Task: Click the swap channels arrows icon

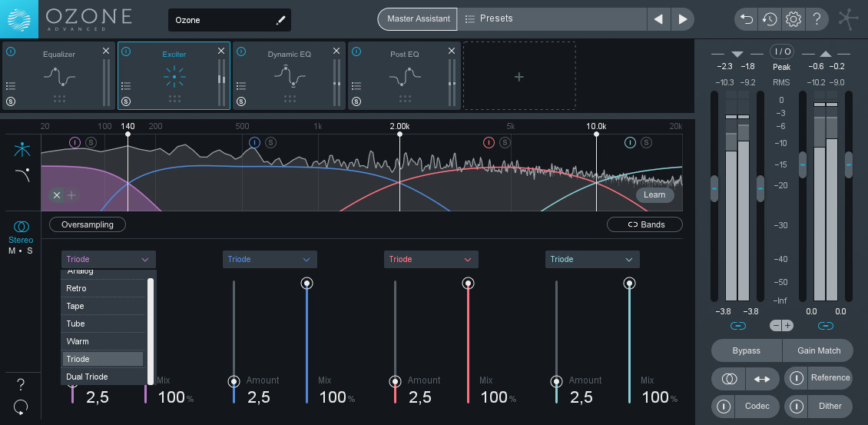Action: pyautogui.click(x=763, y=378)
